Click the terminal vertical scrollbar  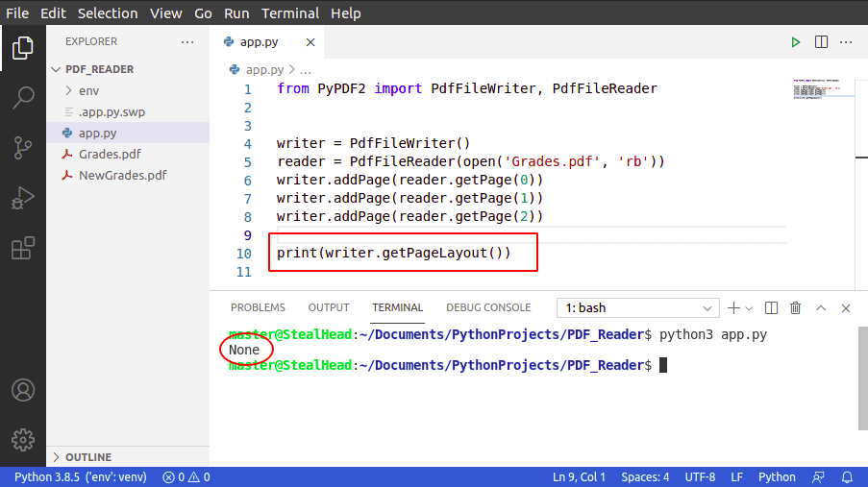(863, 378)
